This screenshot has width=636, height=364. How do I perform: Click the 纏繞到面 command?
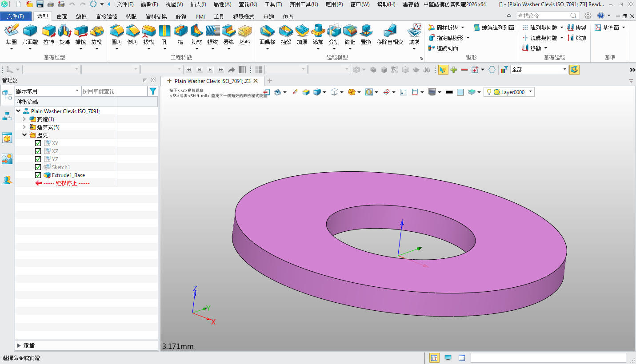coord(443,48)
